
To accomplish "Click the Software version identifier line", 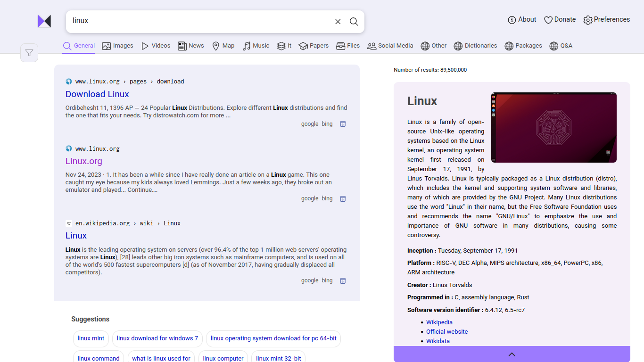I will point(466,310).
